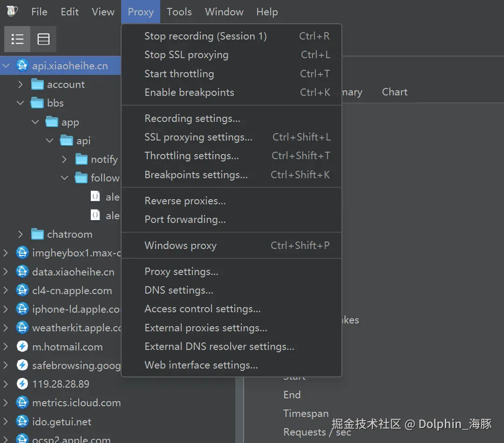Expand the 119.28.28.89 host node
The height and width of the screenshot is (443, 504).
pos(6,383)
